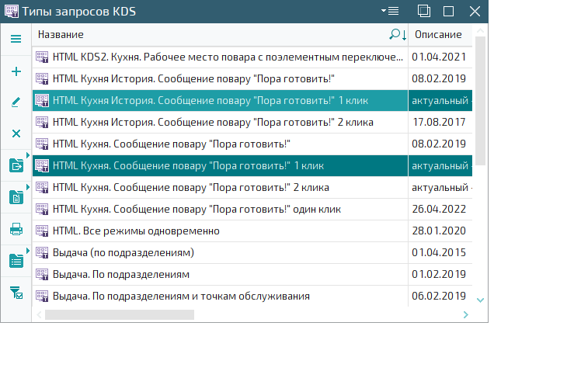Click the restore window icon in the title bar
Image resolution: width=574 pixels, height=392 pixels.
tap(424, 11)
